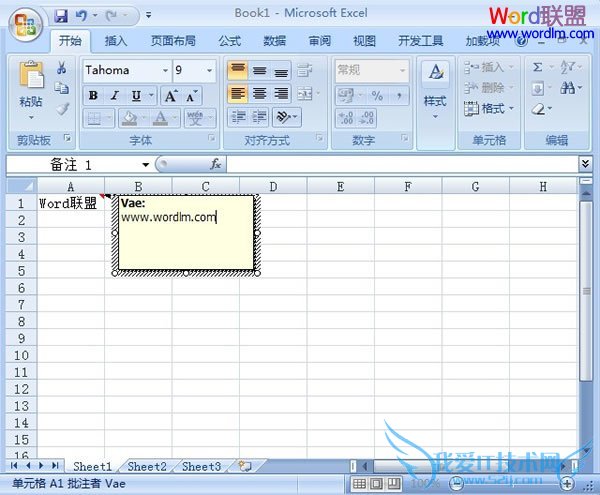600x495 pixels.
Task: Switch to the 页面布局 ribbon tab
Action: (x=173, y=41)
